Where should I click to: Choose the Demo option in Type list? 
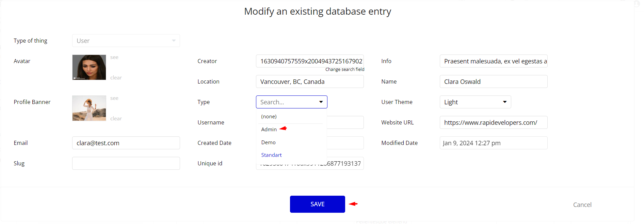268,142
